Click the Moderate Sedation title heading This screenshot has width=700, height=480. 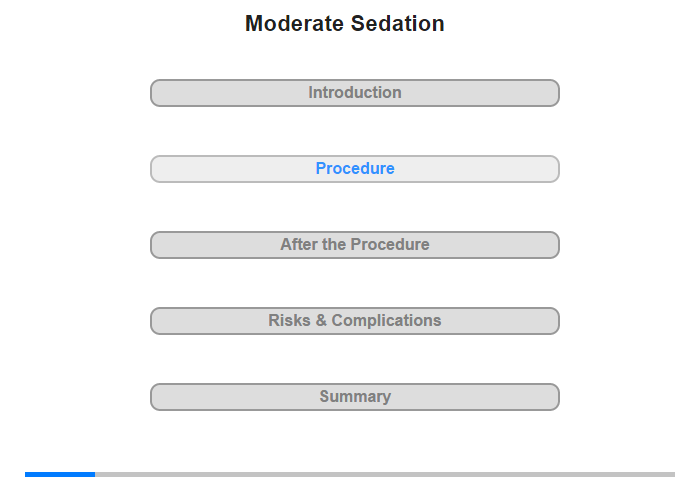[x=345, y=24]
